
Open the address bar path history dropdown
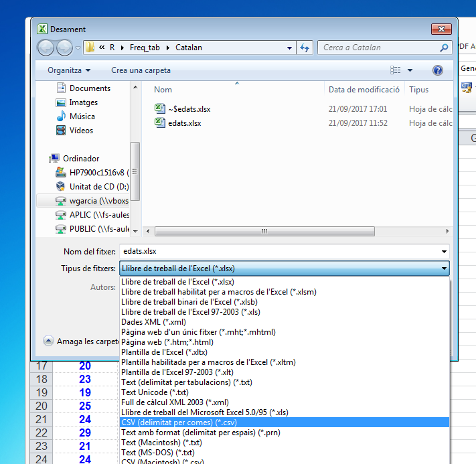[x=289, y=48]
